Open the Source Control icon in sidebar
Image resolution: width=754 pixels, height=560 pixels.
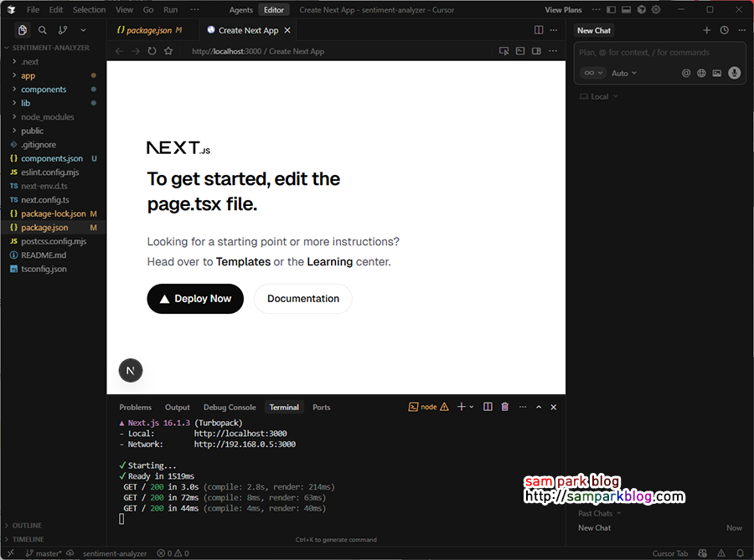coord(63,30)
